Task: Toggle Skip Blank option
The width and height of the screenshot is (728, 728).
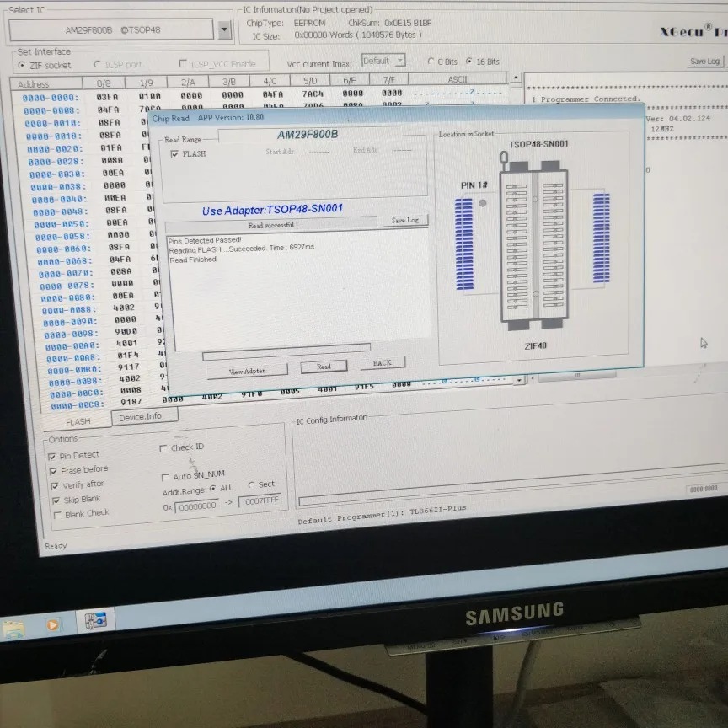Action: point(56,500)
